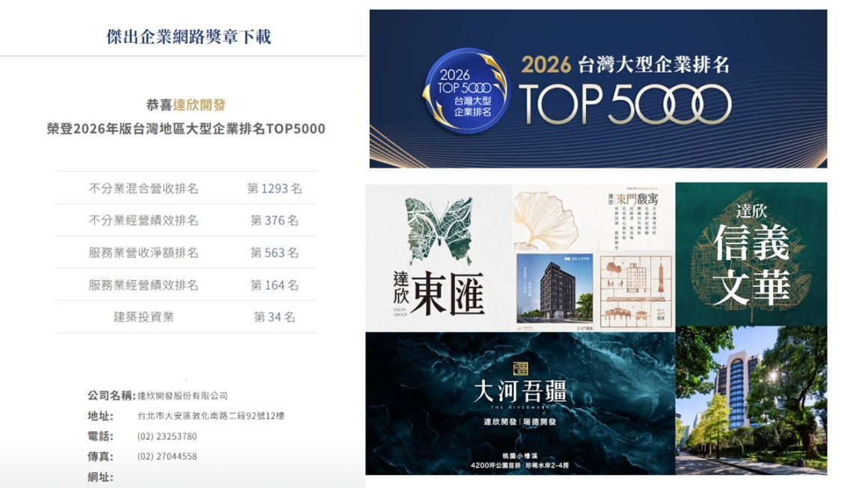The image size is (868, 488).
Task: Open the gold line-art city gate thumbnail
Action: (x=637, y=290)
